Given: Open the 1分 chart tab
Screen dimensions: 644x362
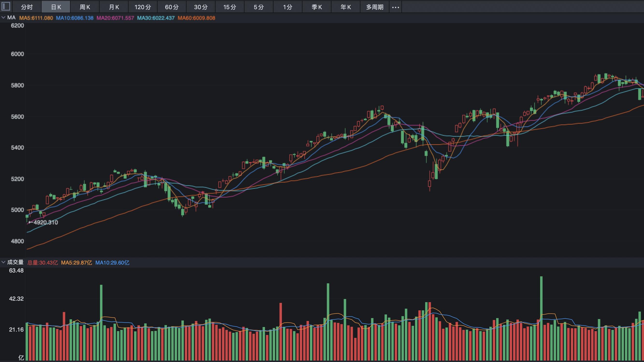Looking at the screenshot, I should (288, 7).
